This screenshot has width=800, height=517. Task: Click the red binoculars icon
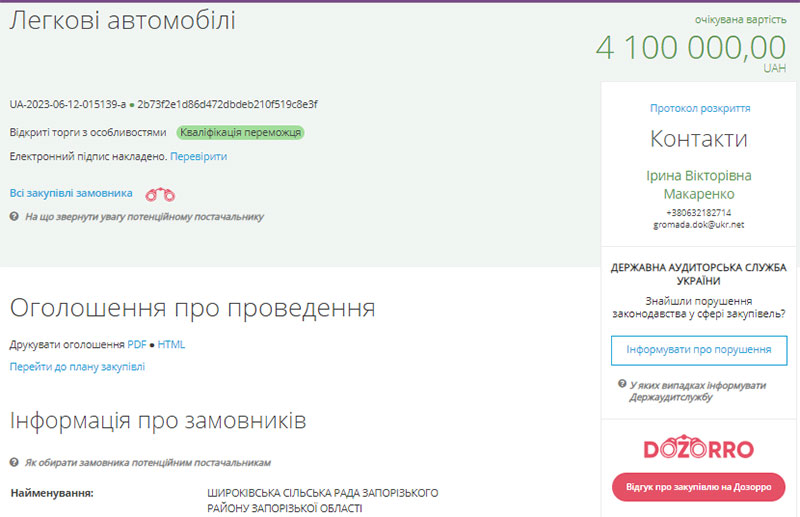point(160,194)
